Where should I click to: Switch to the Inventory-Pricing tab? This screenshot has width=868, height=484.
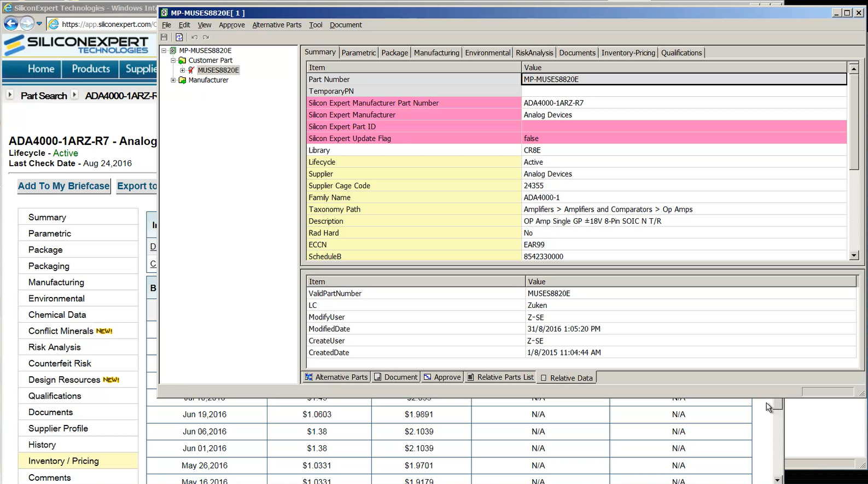click(628, 53)
